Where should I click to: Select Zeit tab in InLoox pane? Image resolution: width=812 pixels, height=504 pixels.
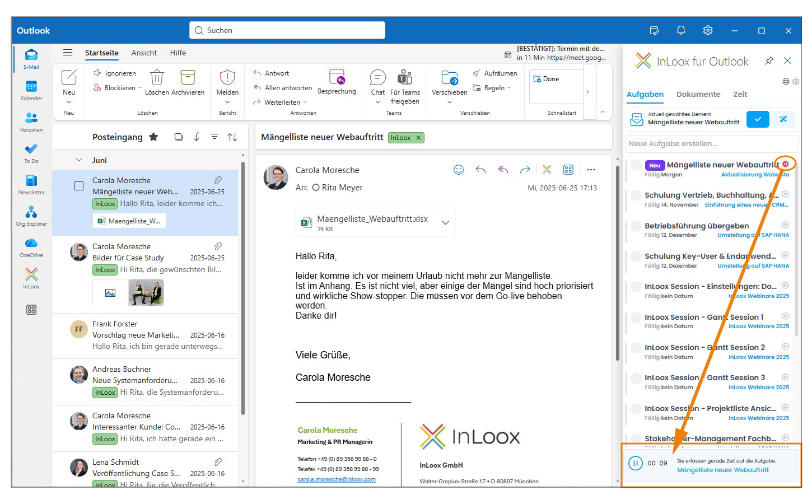tap(740, 94)
